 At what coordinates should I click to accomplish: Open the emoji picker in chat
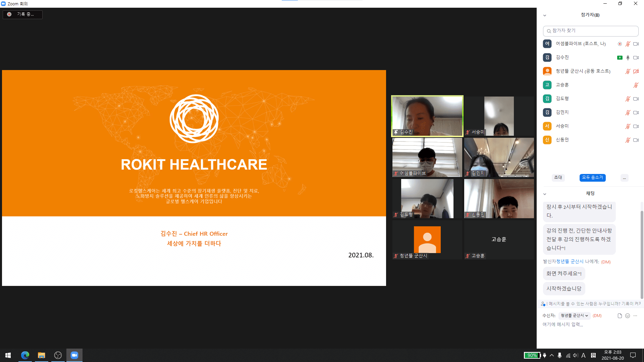[628, 316]
